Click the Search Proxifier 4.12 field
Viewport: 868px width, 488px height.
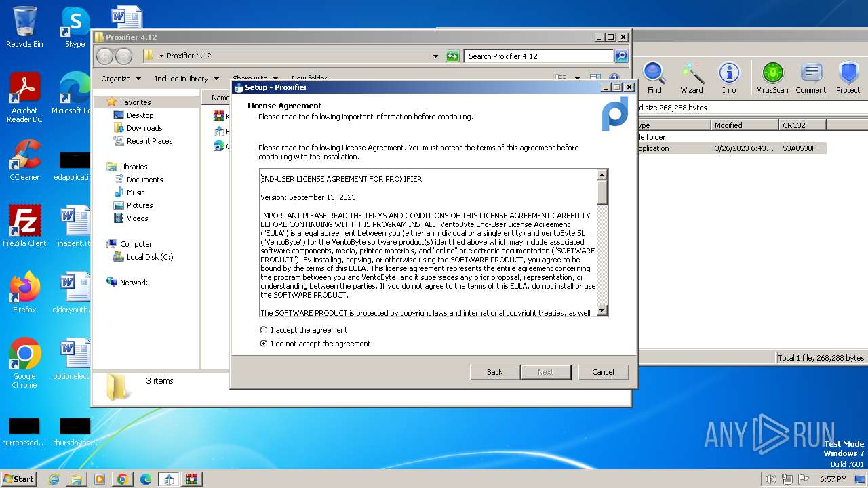[539, 56]
